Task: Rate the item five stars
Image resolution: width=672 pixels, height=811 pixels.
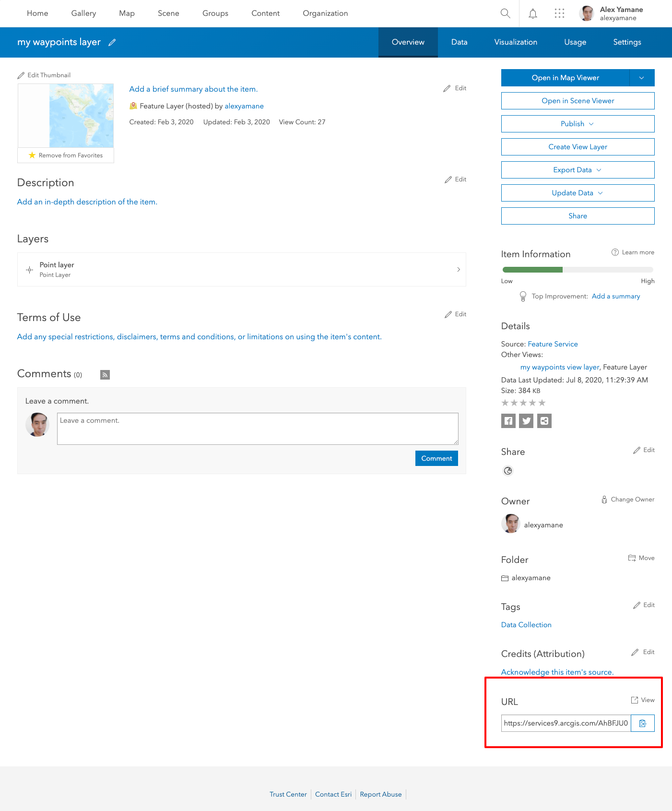Action: pos(542,403)
